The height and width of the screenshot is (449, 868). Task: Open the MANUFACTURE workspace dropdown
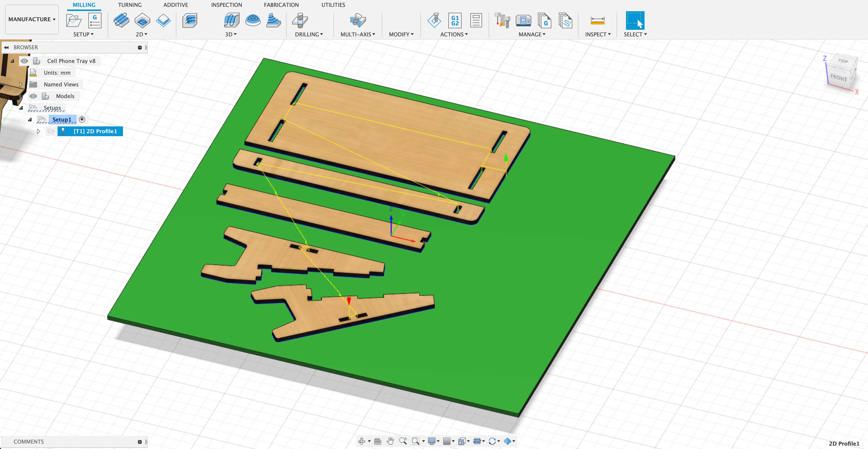click(x=32, y=19)
